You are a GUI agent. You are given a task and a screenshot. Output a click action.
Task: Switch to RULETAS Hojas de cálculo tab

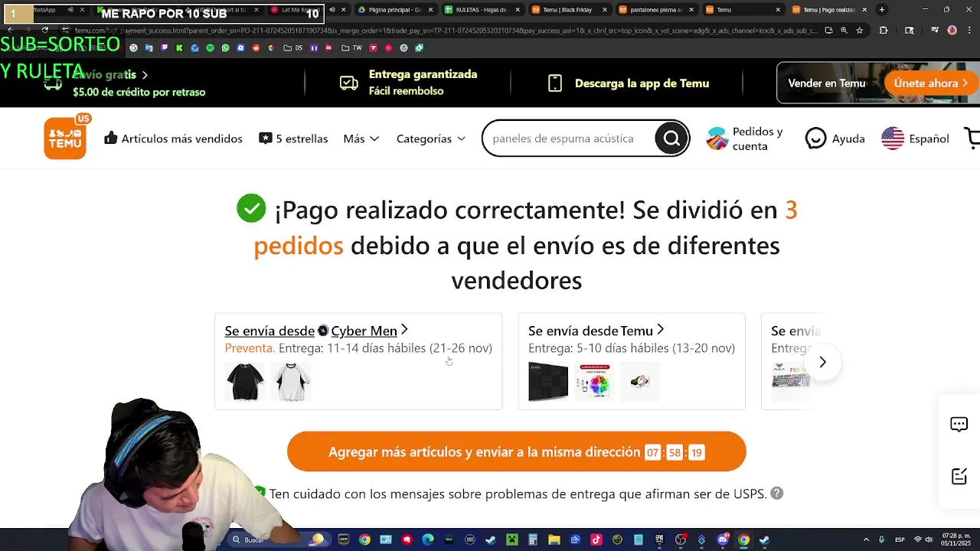tap(481, 10)
